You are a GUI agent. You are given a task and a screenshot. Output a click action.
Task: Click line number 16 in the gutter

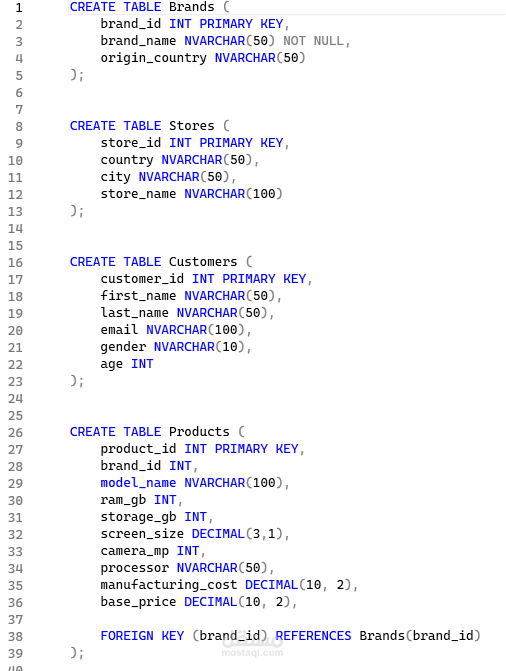pos(15,262)
